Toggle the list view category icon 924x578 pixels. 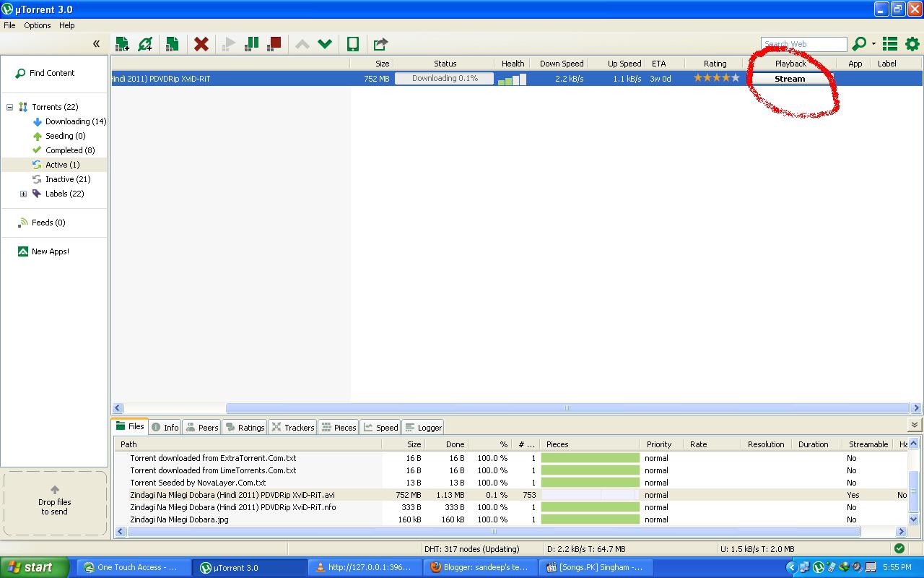click(890, 44)
